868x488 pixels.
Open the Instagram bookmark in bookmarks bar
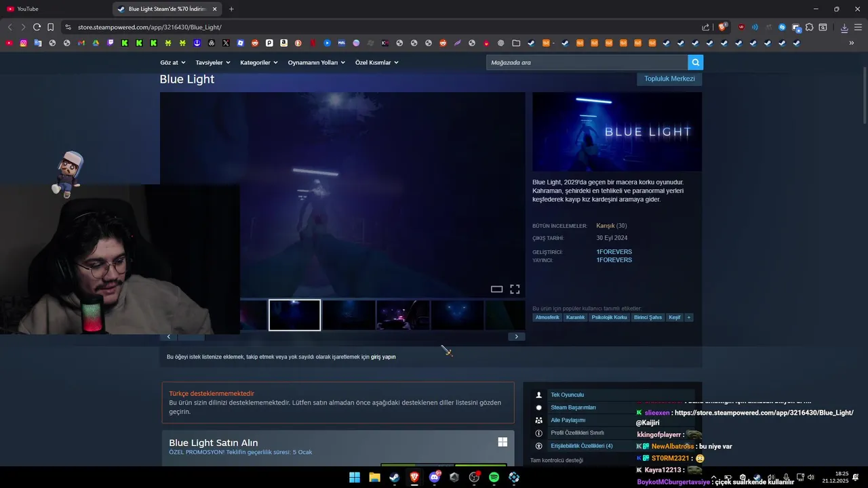pos(23,43)
